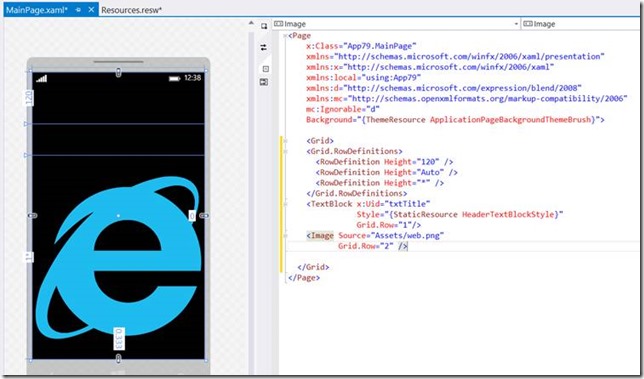Click the second row divider triangle marker
This screenshot has width=644, height=379.
27,155
